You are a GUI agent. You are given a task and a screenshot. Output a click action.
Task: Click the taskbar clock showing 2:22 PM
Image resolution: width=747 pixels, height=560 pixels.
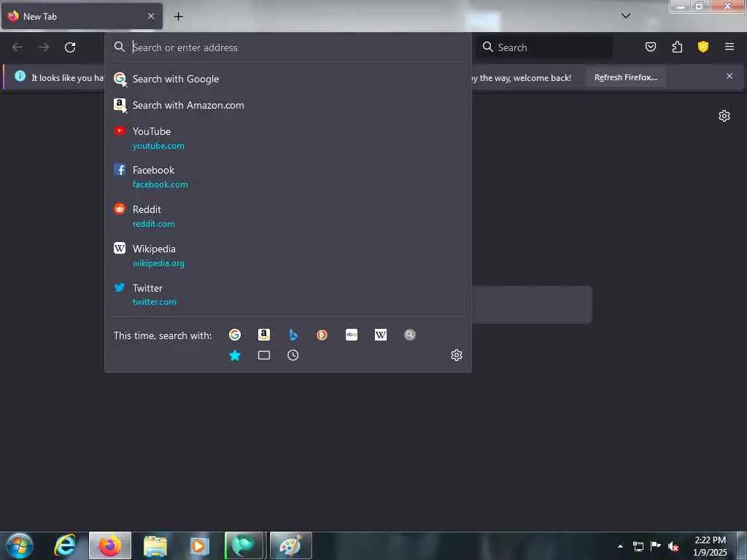[710, 546]
